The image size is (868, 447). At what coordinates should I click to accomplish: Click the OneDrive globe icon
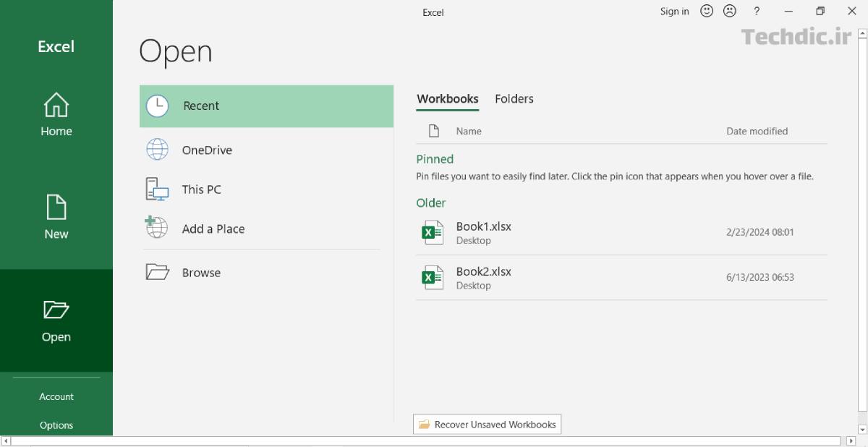click(157, 150)
